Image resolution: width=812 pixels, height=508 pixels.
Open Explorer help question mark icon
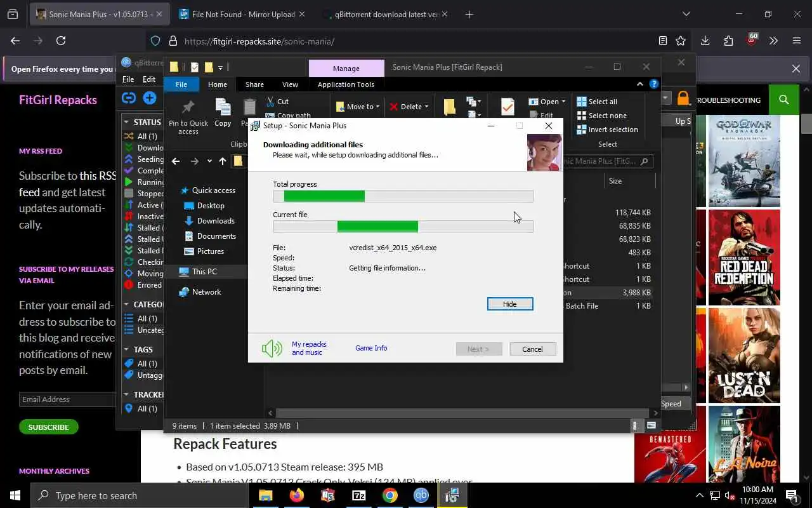click(654, 84)
